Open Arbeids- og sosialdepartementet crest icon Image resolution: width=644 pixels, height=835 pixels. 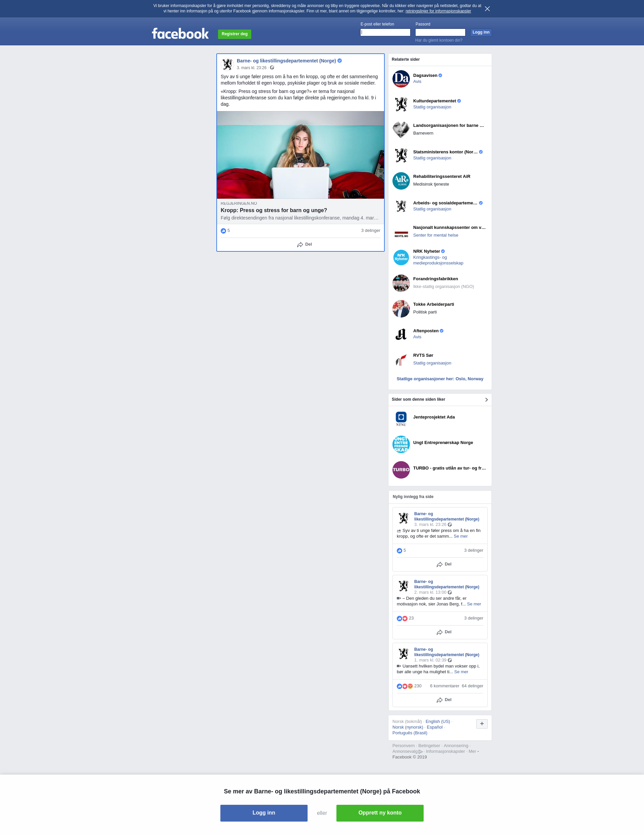[x=401, y=206]
